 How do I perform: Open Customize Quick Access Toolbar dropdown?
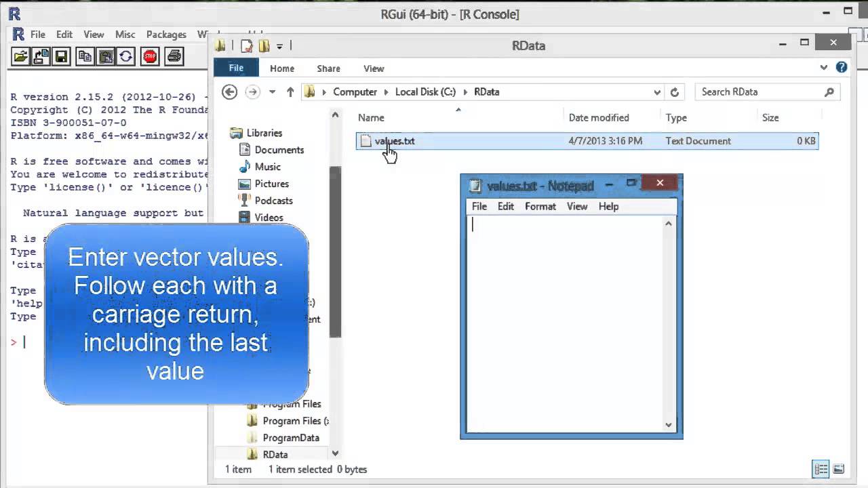[279, 46]
